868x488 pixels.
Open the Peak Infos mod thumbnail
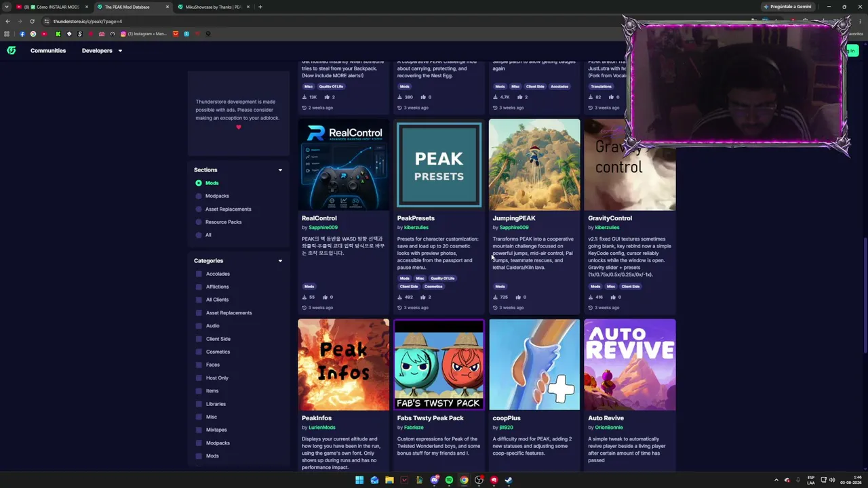tap(344, 365)
